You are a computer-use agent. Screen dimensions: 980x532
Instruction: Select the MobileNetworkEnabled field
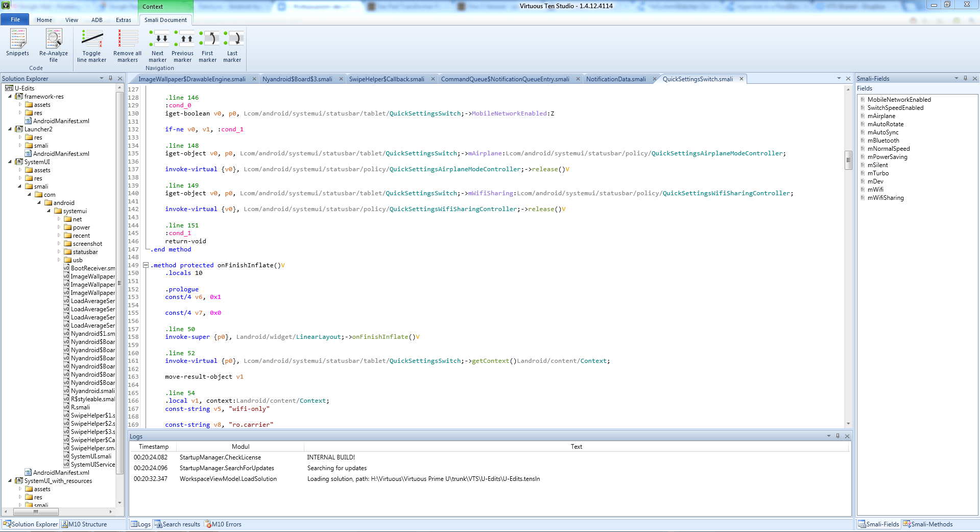click(899, 100)
